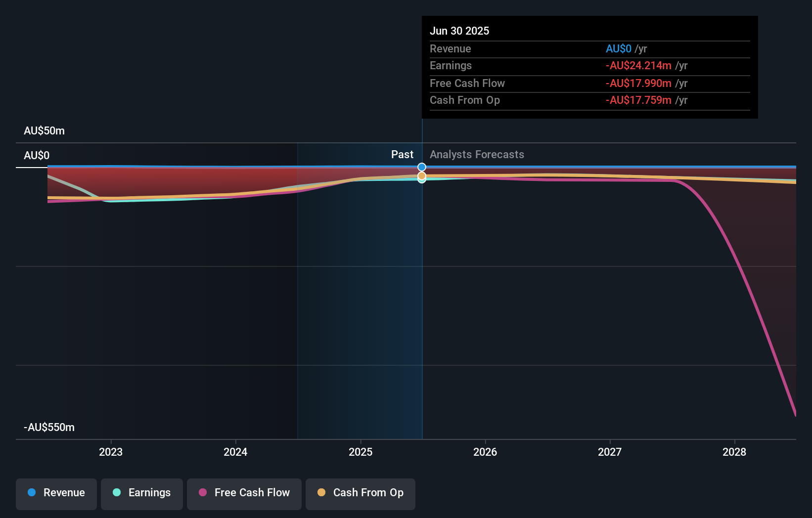Click the AU$50m axis label
The height and width of the screenshot is (518, 812).
[x=45, y=130]
